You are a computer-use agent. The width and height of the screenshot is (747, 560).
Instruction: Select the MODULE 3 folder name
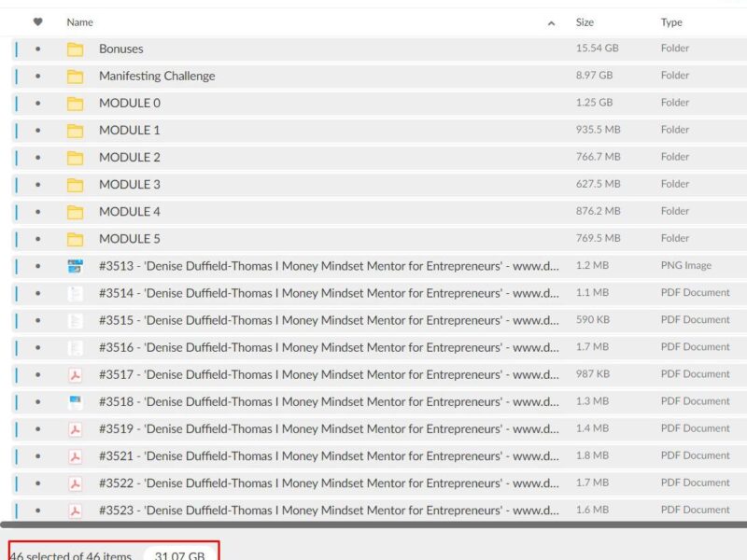tap(130, 184)
